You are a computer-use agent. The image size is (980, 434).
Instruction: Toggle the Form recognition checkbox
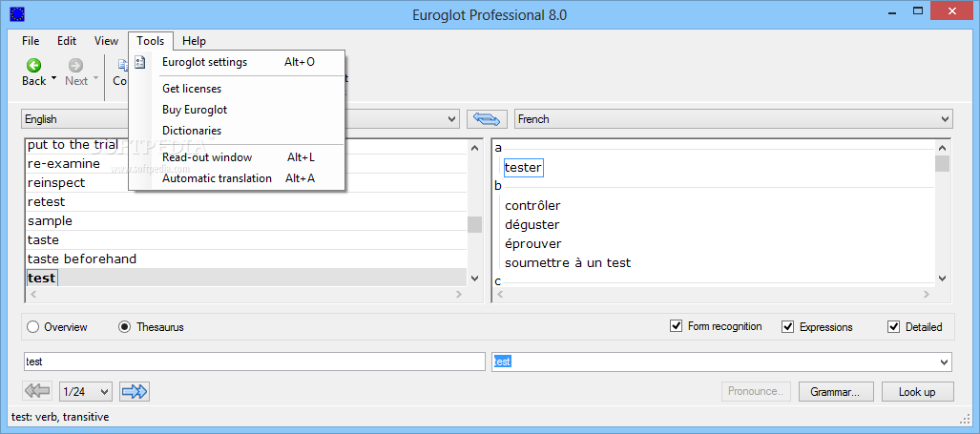coord(676,326)
